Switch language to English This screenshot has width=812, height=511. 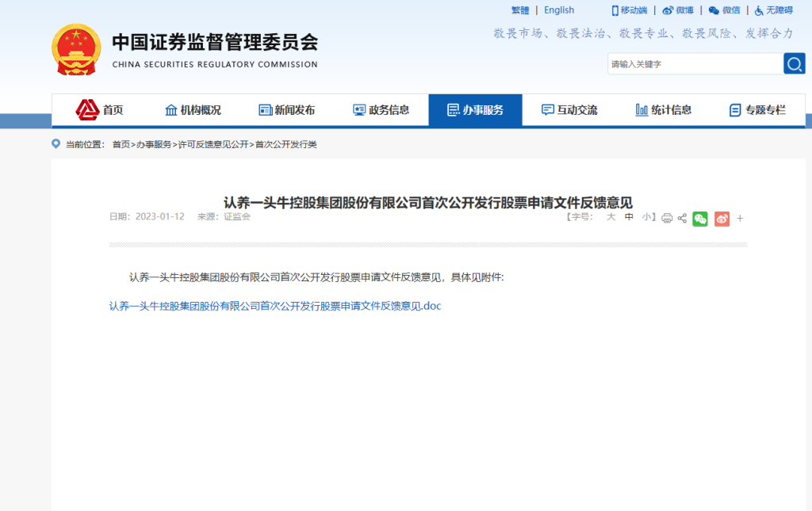559,10
